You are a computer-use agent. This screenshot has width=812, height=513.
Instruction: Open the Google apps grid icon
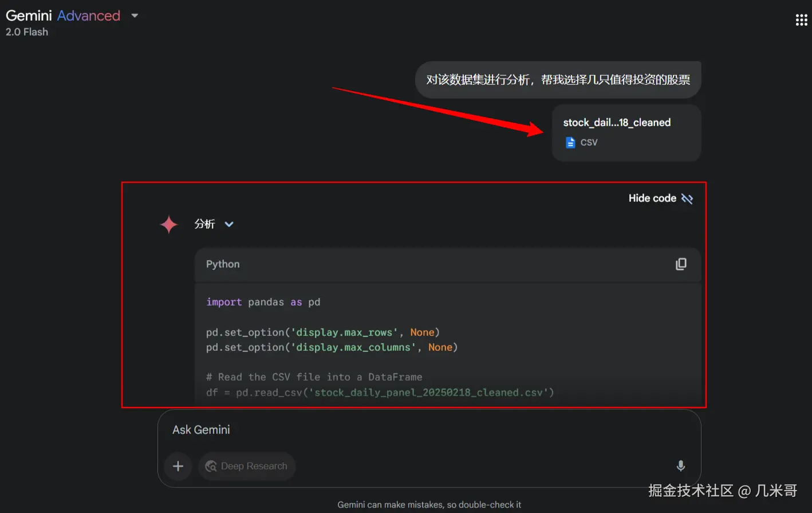[x=801, y=20]
